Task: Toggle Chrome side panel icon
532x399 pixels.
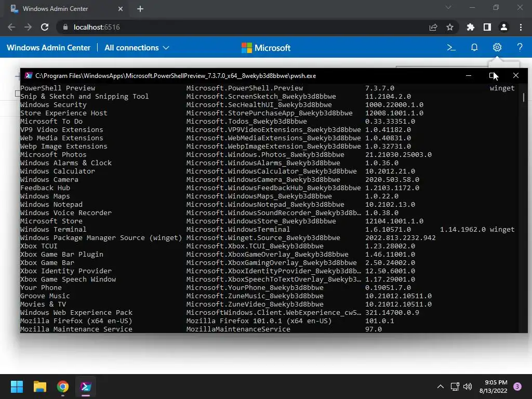Action: pyautogui.click(x=487, y=27)
